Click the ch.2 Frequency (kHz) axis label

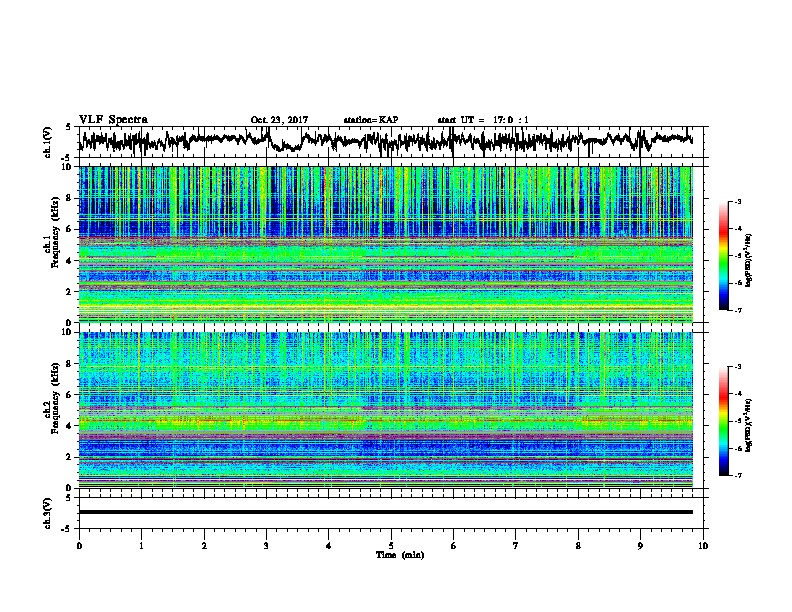tap(54, 398)
